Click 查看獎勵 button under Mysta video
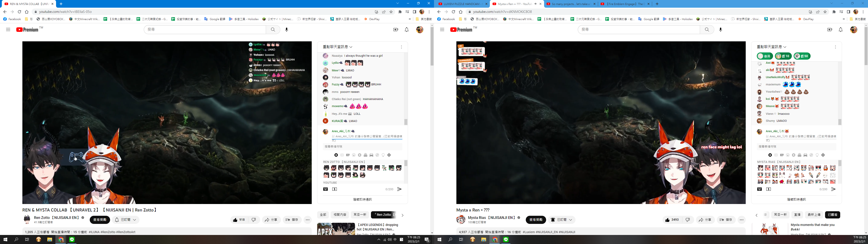The height and width of the screenshot is (244, 868). tap(536, 220)
